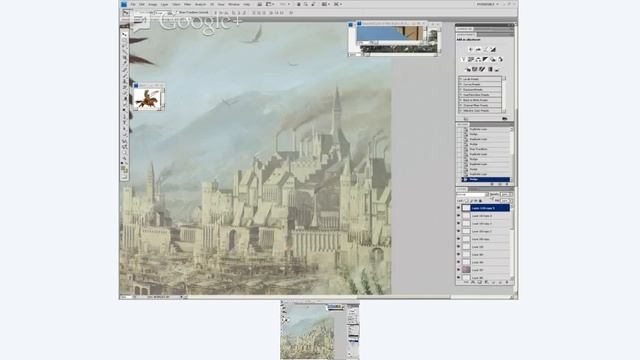Select the Move tool in the toolbox
Screen dimensions: 640x360
tap(124, 34)
